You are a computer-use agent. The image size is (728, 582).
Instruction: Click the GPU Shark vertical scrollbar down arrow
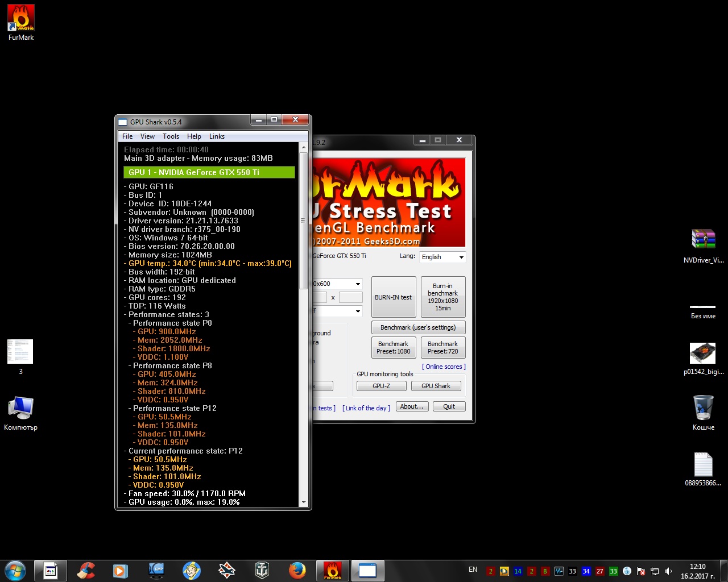(303, 502)
